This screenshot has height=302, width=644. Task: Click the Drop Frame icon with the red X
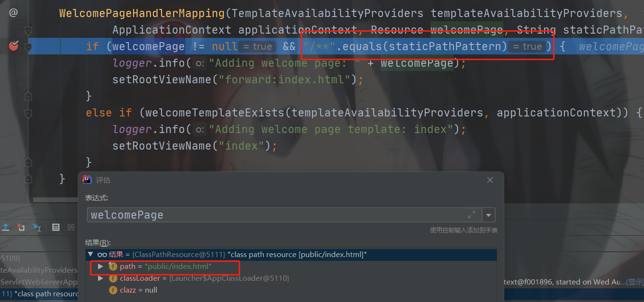click(x=21, y=228)
